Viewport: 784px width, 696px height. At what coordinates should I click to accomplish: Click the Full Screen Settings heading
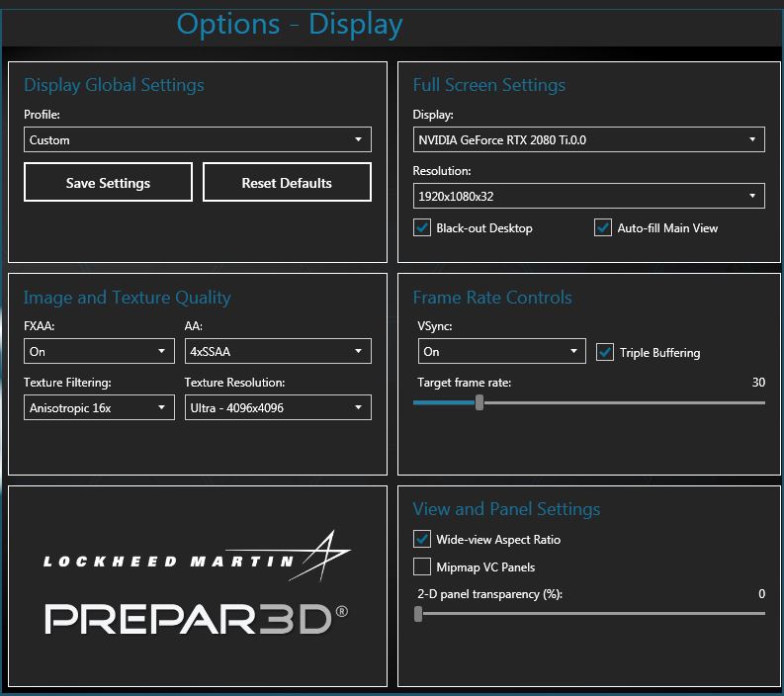click(489, 85)
